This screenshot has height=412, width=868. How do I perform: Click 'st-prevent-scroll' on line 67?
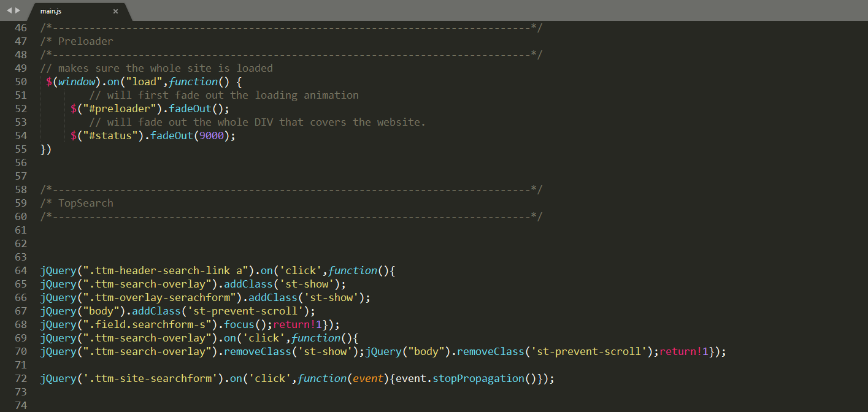(x=245, y=311)
